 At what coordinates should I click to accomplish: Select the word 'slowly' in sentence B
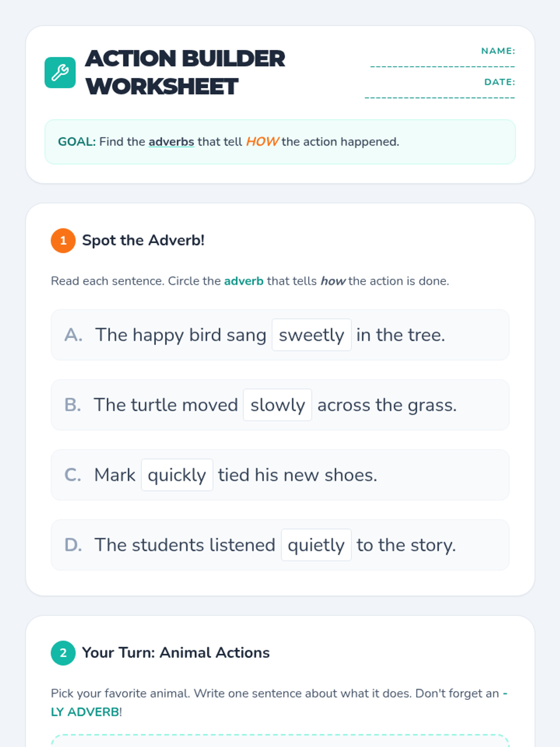tap(277, 405)
